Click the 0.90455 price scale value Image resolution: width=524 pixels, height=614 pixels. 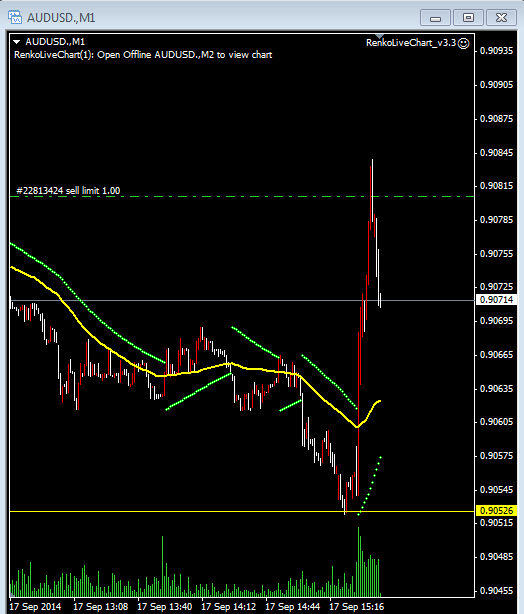click(x=496, y=591)
